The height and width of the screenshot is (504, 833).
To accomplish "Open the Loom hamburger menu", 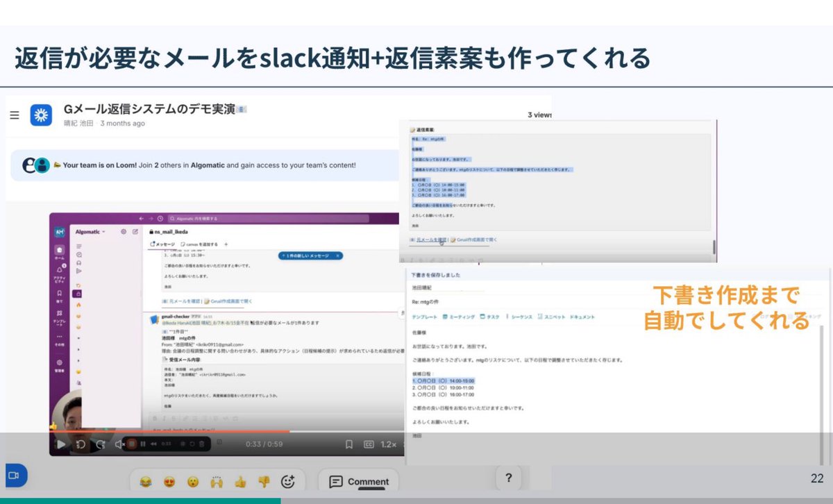I will click(x=14, y=115).
